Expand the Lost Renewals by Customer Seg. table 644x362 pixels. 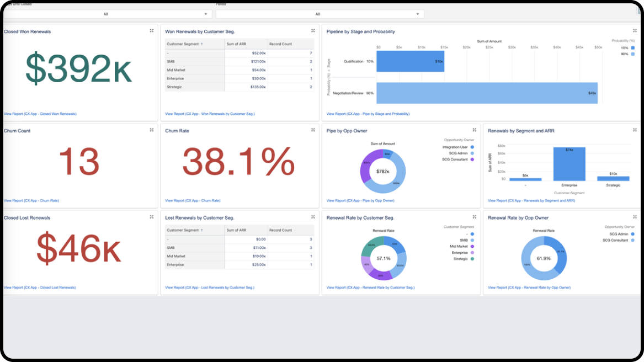coord(313,217)
